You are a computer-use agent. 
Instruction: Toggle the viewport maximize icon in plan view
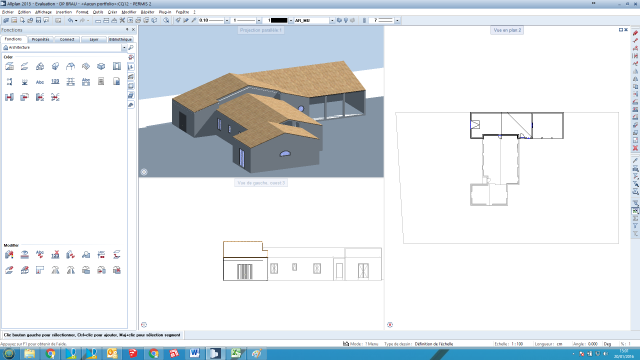coord(621,30)
